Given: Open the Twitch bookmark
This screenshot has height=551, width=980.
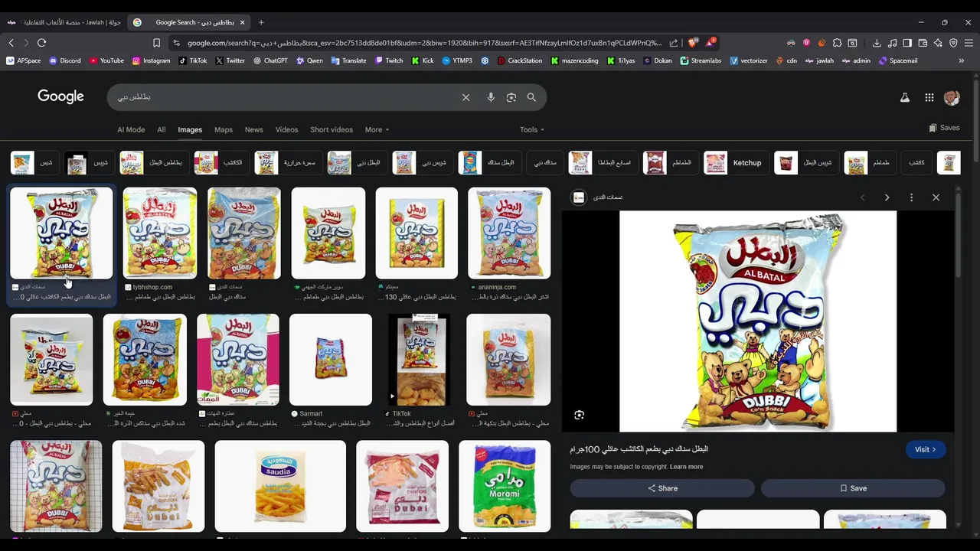Looking at the screenshot, I should point(388,60).
